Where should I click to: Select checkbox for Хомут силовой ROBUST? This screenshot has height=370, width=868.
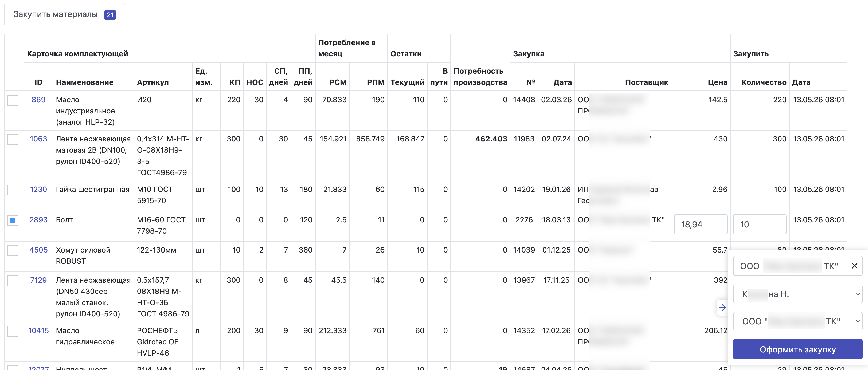click(13, 250)
